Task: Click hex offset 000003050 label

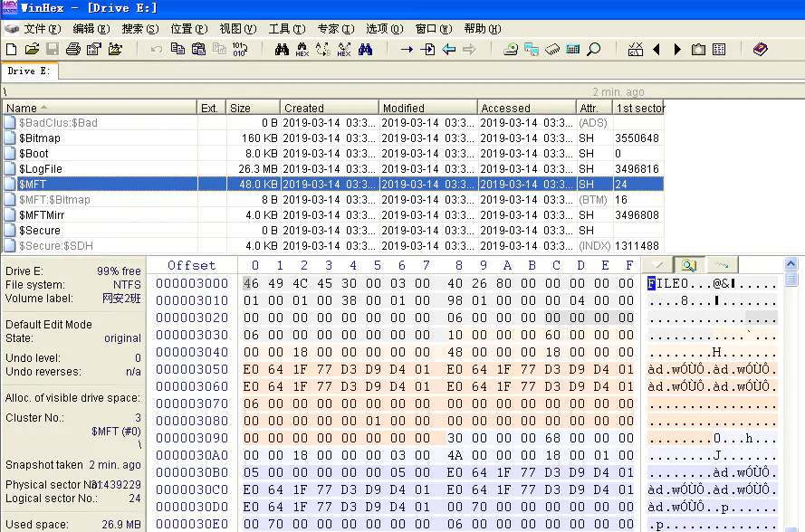Action: click(192, 369)
